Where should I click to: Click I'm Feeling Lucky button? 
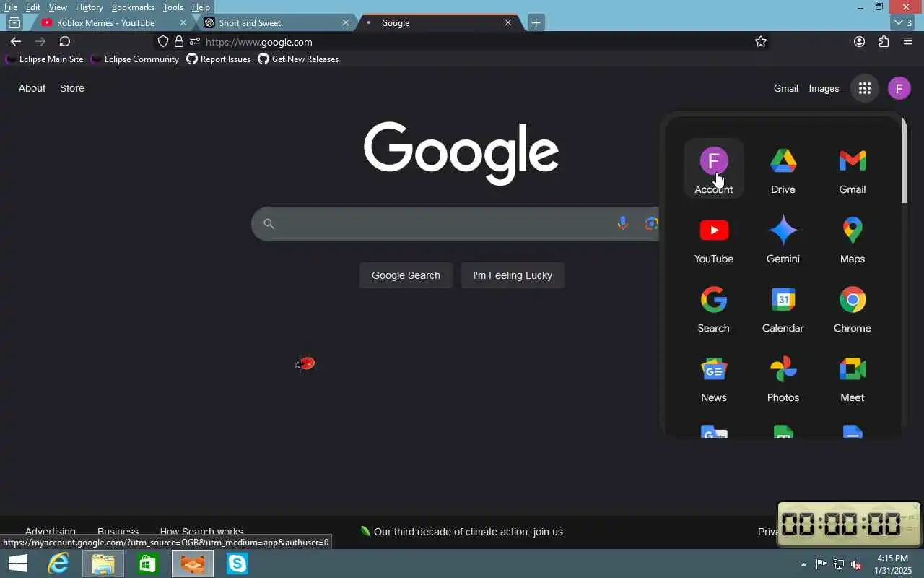513,275
